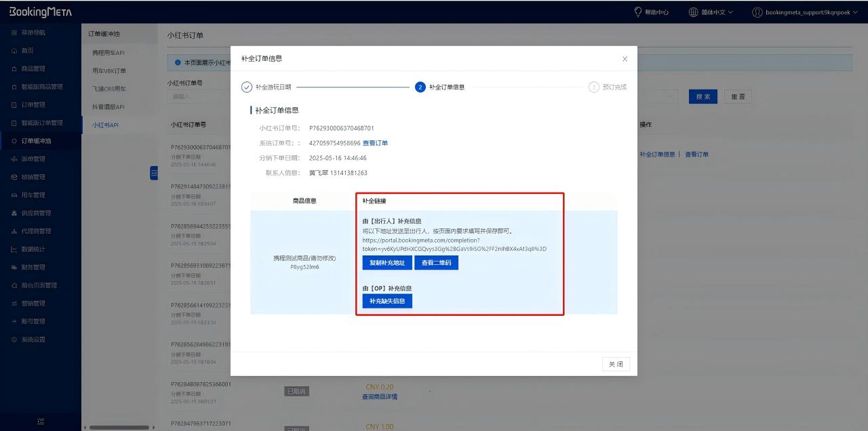
Task: Click the 查看二维码 button
Action: point(436,263)
